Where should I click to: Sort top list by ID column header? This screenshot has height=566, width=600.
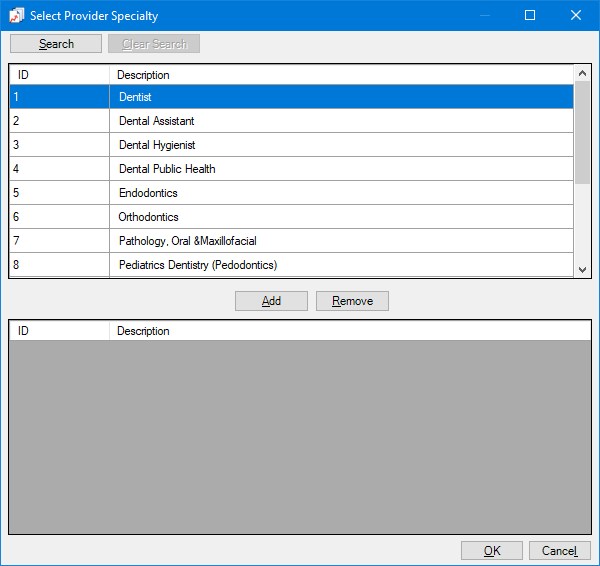click(x=58, y=75)
